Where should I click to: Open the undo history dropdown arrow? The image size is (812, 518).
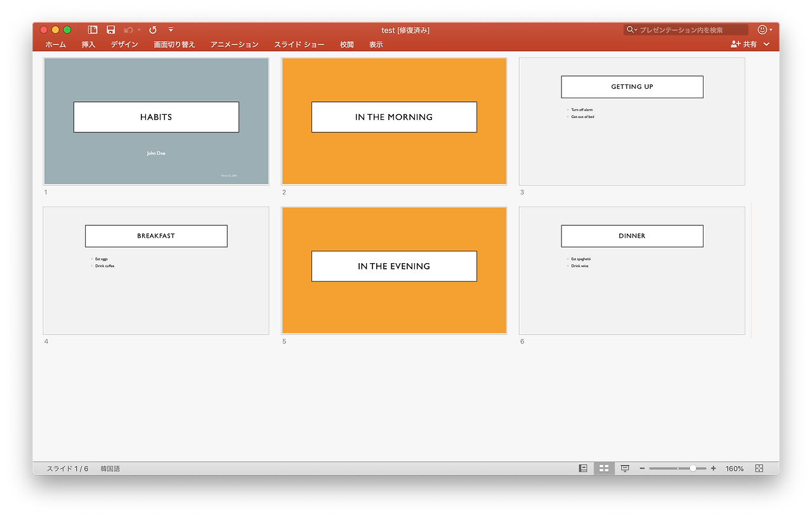click(x=139, y=30)
